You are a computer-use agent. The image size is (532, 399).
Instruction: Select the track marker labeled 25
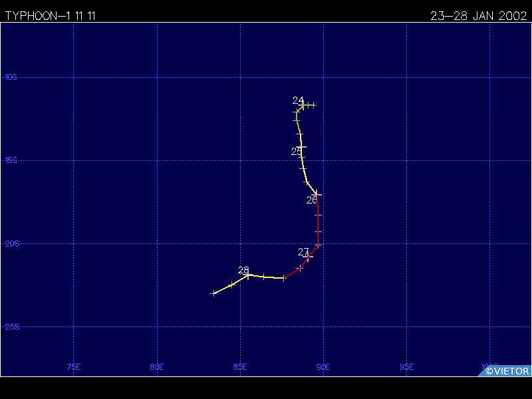click(x=301, y=147)
